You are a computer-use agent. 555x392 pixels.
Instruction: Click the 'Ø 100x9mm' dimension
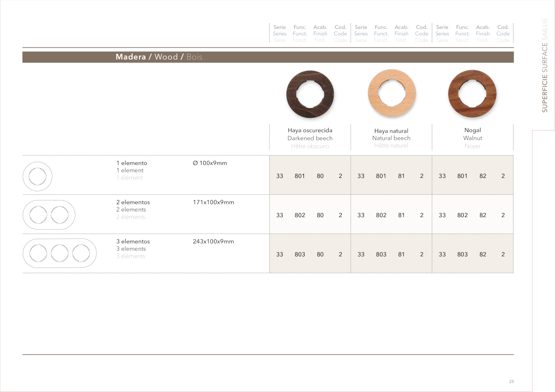point(210,163)
